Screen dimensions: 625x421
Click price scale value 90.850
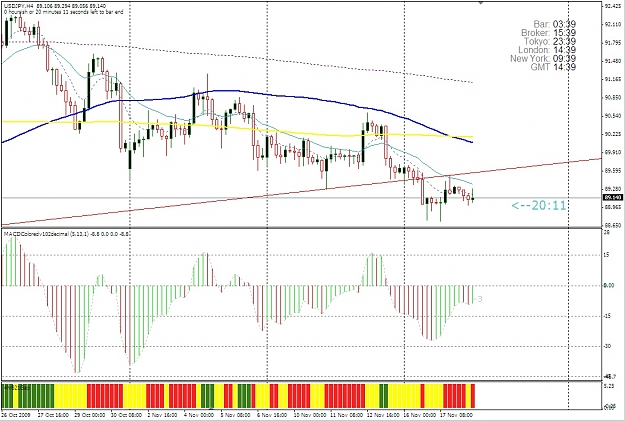click(613, 98)
